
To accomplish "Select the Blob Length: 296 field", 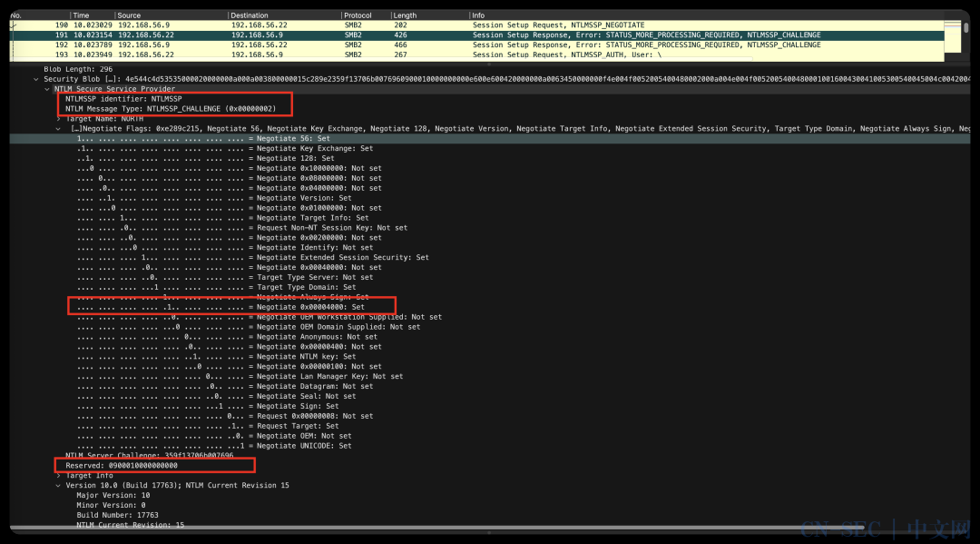I will 78,69.
